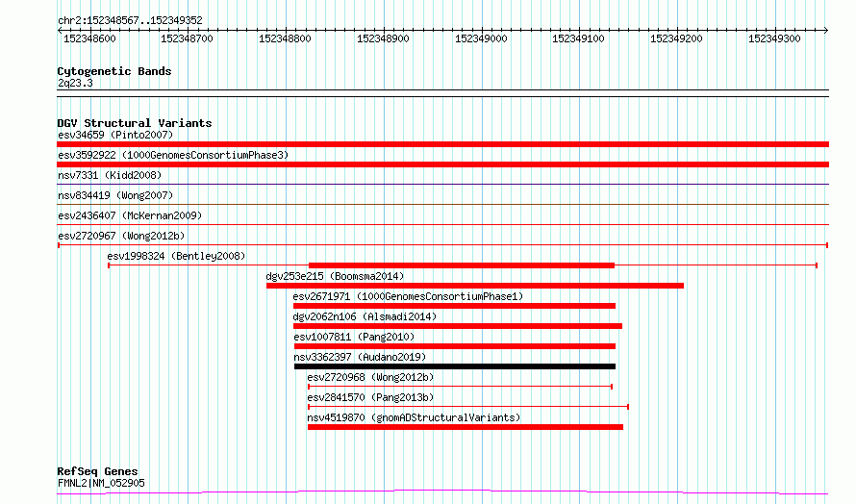Click the Cytogenetic Bands track heading
The height and width of the screenshot is (504, 856).
pos(114,71)
